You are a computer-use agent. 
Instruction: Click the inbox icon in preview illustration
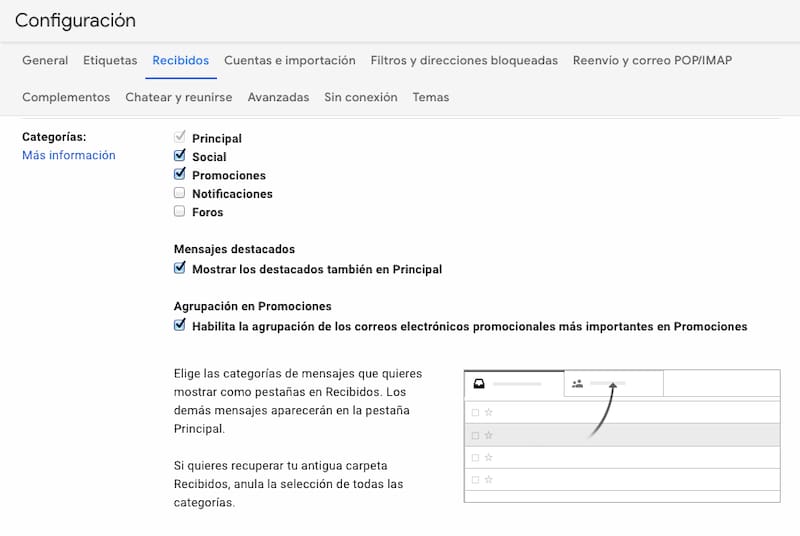point(479,384)
